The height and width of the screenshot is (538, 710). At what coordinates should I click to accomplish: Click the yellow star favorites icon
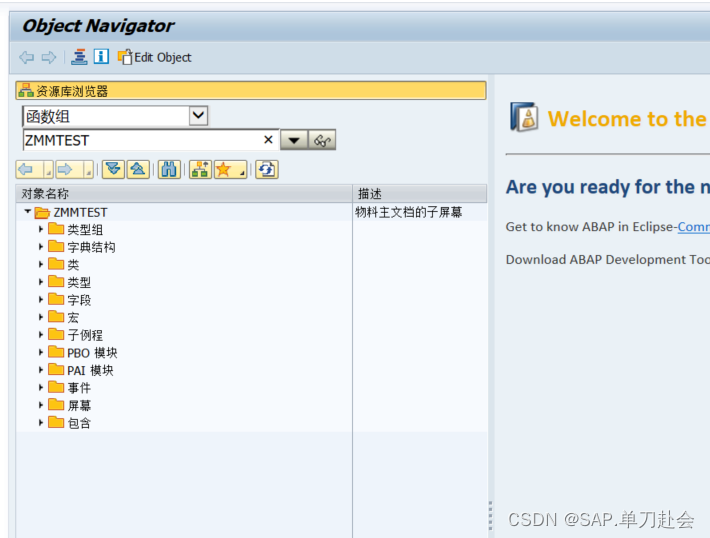tap(230, 170)
